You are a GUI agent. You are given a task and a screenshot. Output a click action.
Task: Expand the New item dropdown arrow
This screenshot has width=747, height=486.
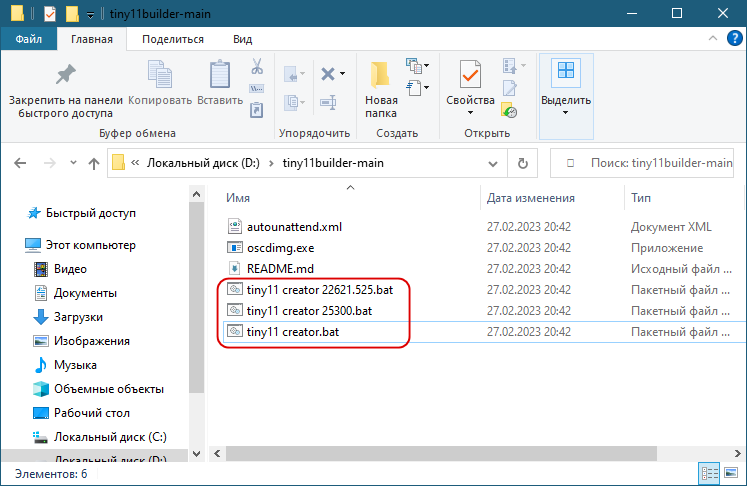click(x=427, y=66)
